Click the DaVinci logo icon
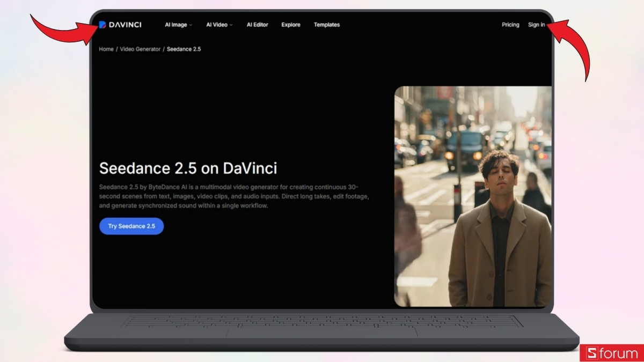The image size is (644, 362). pos(103,25)
